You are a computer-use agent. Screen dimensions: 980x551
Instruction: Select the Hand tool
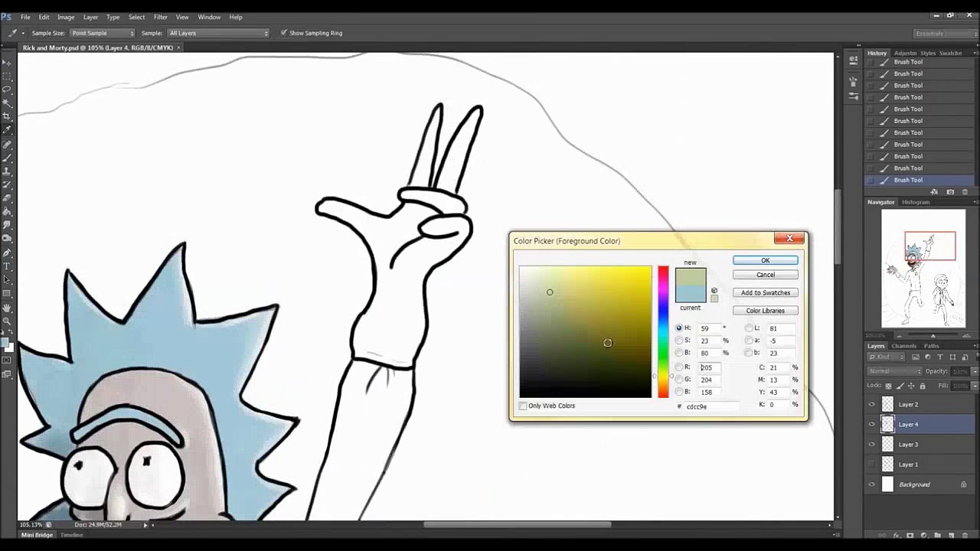coord(7,308)
